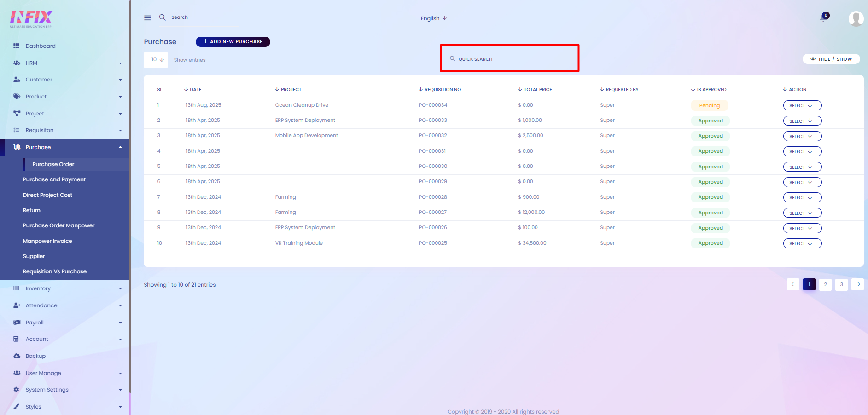
Task: Click the $ 34,500.00 total price
Action: coord(532,243)
